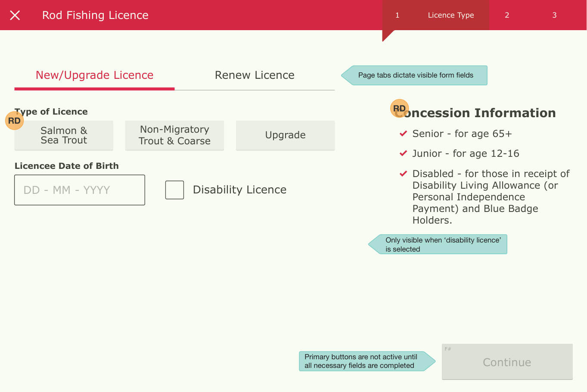Go to step 1 Licence Type
The width and height of the screenshot is (587, 392).
coord(435,15)
